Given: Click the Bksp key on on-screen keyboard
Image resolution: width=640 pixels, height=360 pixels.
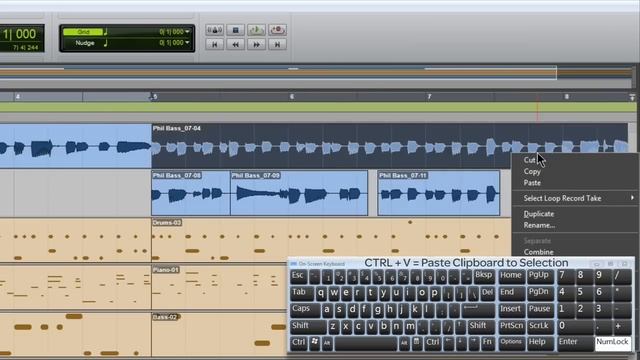Looking at the screenshot, I should click(484, 276).
